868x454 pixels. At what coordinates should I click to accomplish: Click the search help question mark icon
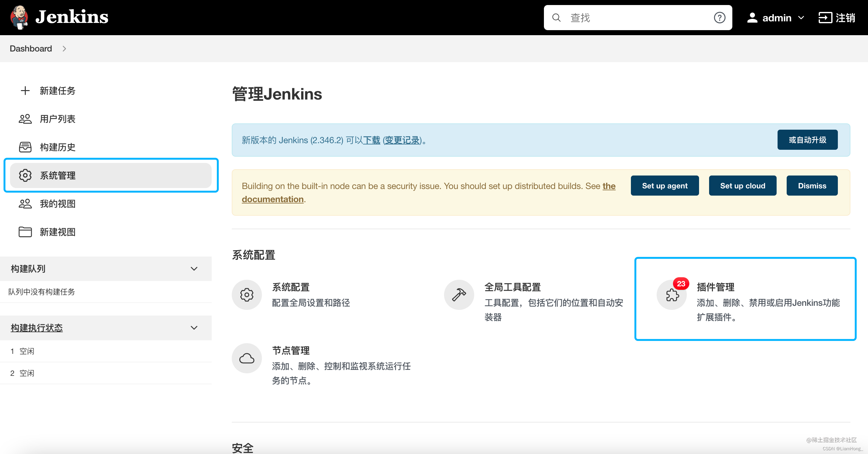719,18
